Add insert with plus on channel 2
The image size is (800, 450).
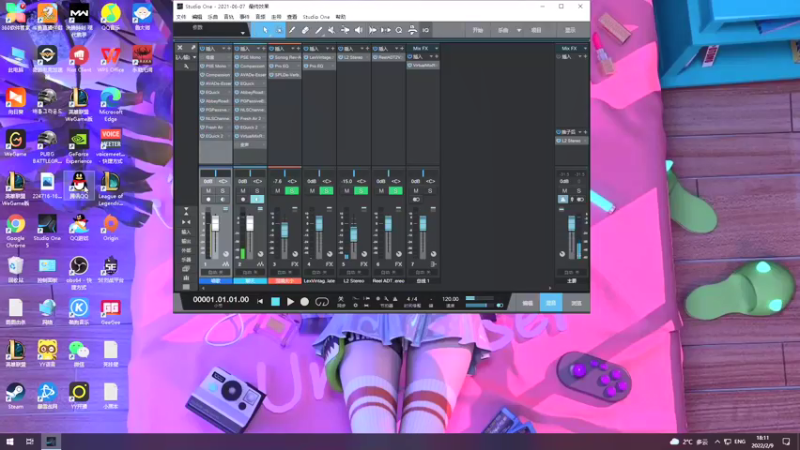264,48
